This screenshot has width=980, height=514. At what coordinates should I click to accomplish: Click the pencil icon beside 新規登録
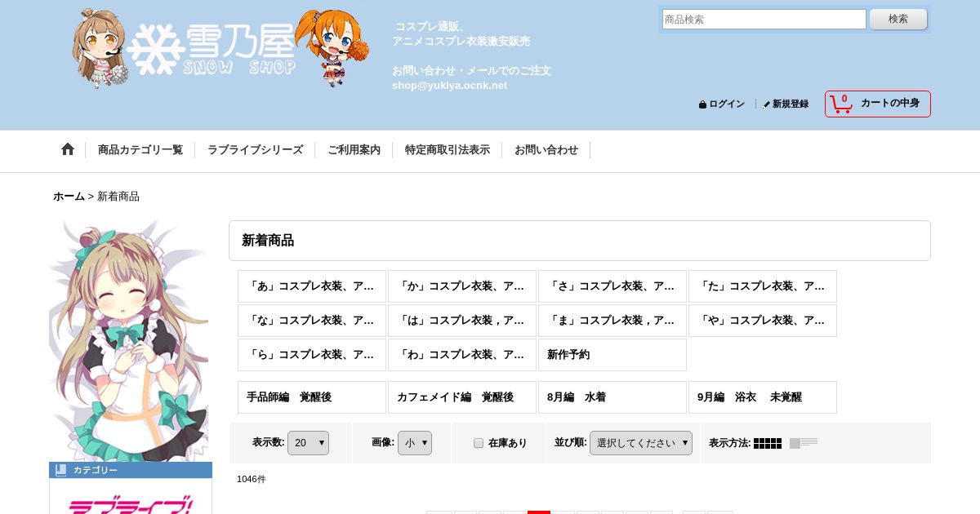[x=766, y=104]
